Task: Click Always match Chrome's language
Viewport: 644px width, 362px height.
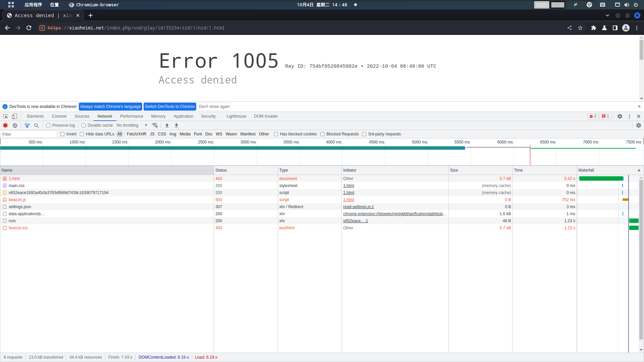Action: click(110, 107)
